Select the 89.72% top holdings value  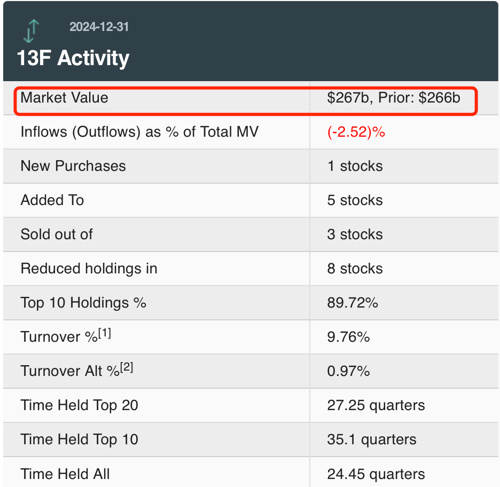point(353,303)
